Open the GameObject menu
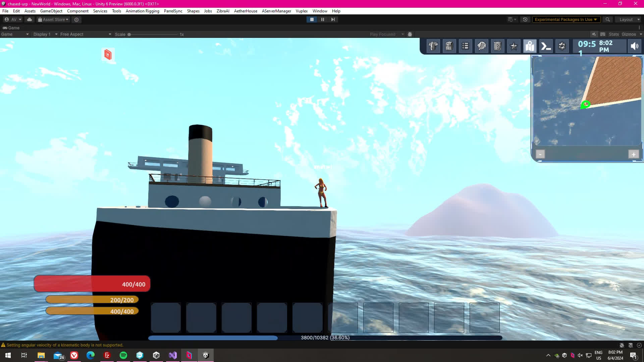Viewport: 644px width, 362px height. pyautogui.click(x=51, y=11)
